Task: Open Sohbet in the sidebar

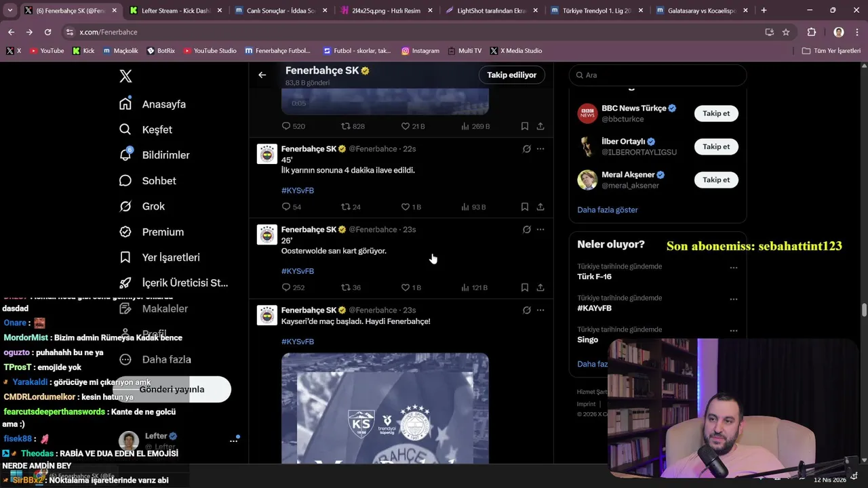Action: (148, 181)
